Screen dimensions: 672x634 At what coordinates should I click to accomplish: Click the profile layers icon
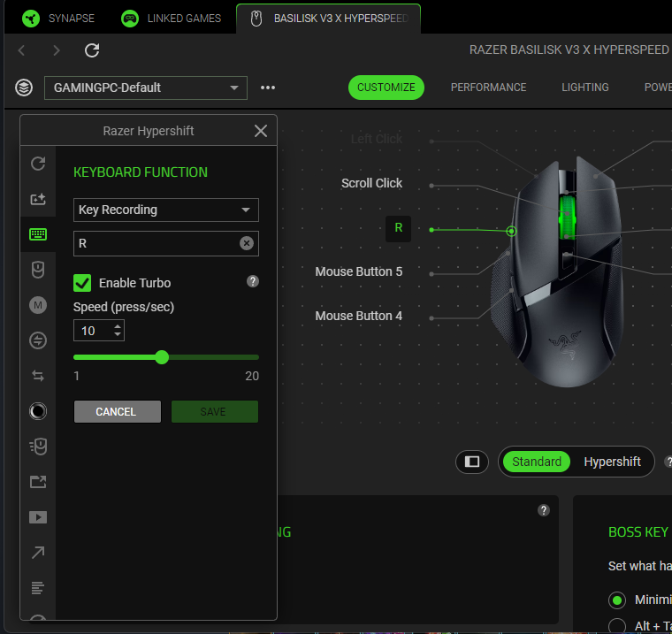click(24, 88)
